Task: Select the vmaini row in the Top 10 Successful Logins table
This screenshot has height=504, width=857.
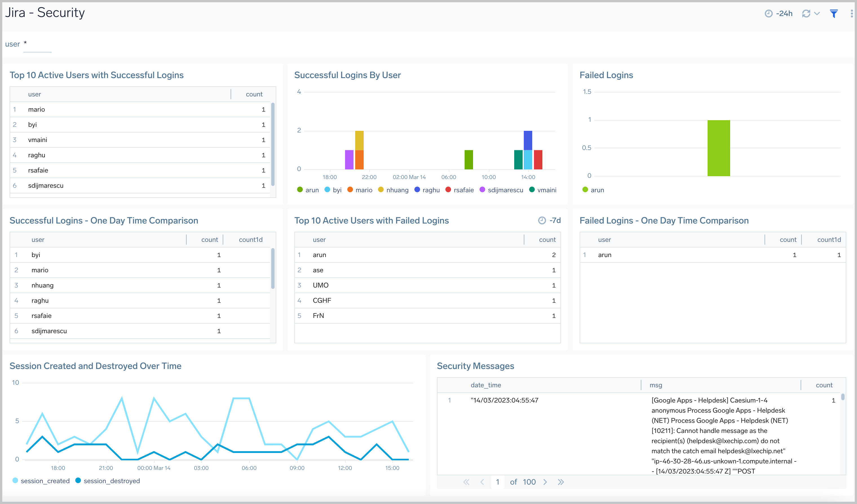Action: pyautogui.click(x=140, y=140)
